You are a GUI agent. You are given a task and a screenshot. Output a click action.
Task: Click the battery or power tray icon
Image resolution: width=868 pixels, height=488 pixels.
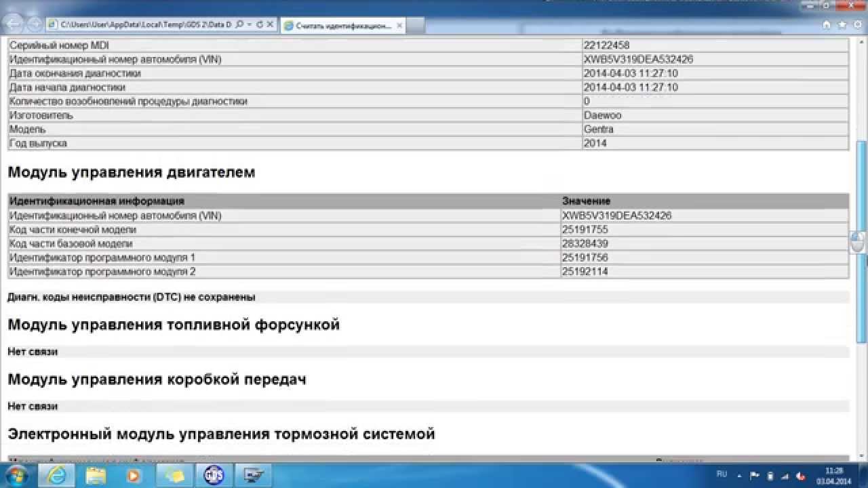pyautogui.click(x=770, y=475)
